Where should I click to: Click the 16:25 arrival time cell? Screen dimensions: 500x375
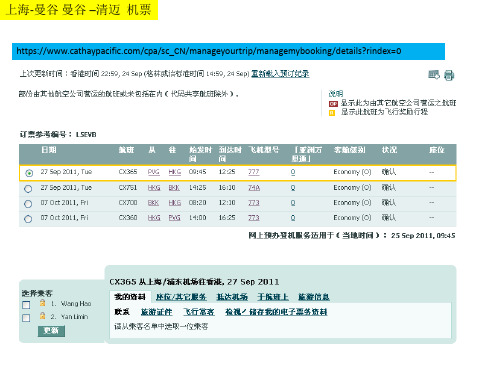tap(227, 218)
